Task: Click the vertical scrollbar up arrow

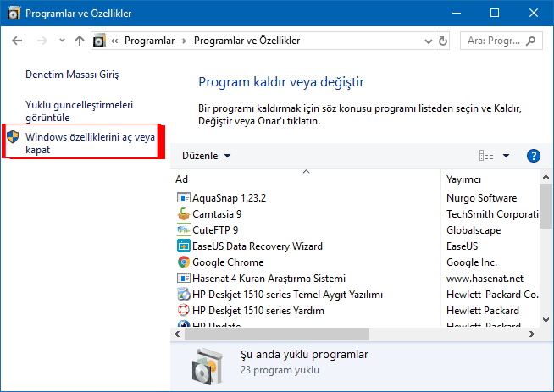Action: (546, 177)
